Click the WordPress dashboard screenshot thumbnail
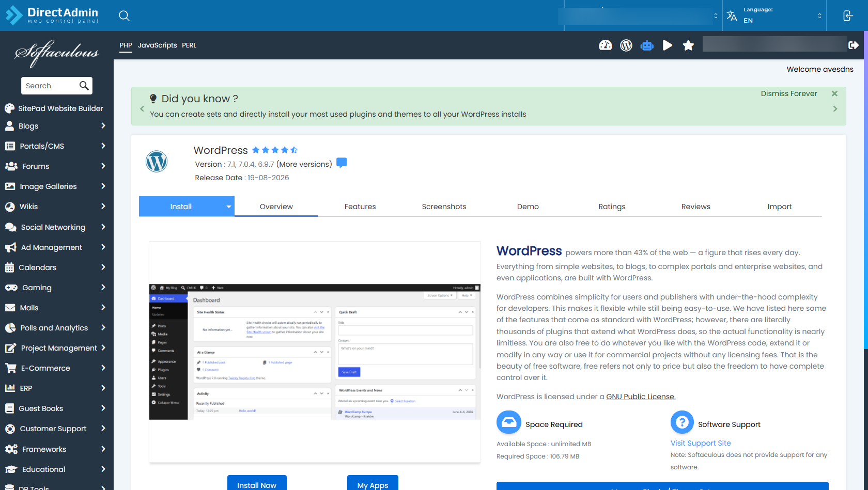Viewport: 868px width, 490px height. (x=315, y=352)
